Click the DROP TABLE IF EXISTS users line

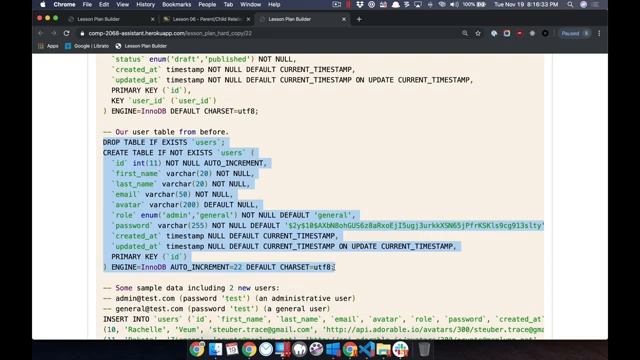pos(164,142)
